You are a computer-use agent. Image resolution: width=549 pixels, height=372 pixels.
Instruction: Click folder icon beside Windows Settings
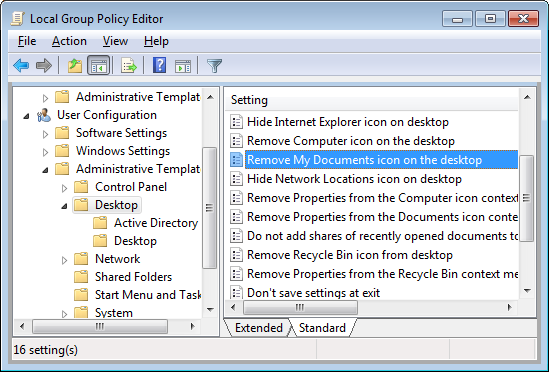[x=62, y=151]
